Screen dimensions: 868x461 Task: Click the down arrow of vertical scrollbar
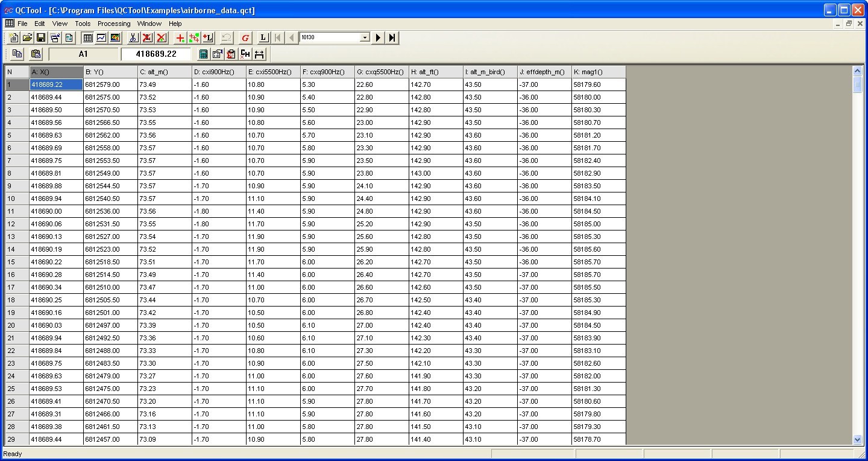pyautogui.click(x=858, y=440)
